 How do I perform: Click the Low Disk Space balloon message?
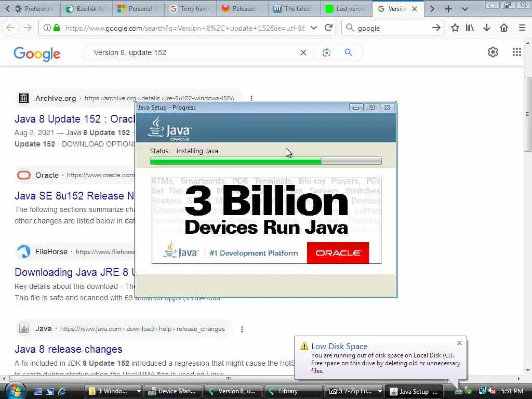(x=385, y=363)
